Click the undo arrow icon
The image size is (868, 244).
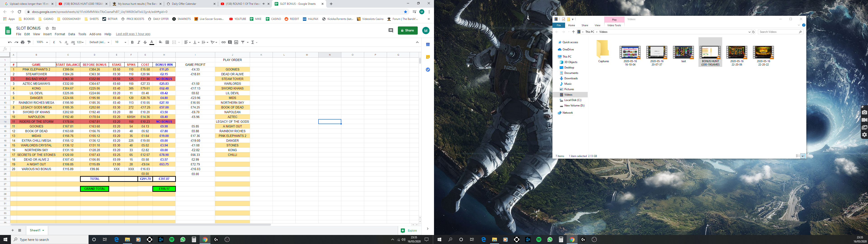(x=10, y=42)
